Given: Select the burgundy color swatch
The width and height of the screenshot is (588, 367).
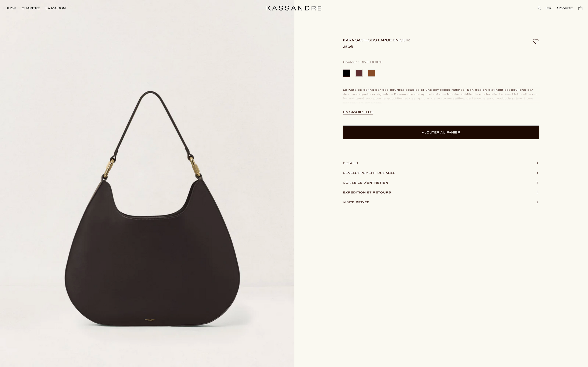Looking at the screenshot, I should coord(359,73).
